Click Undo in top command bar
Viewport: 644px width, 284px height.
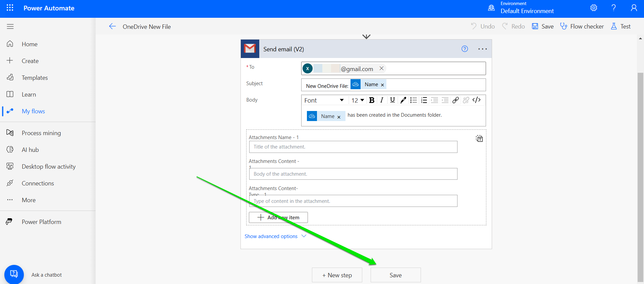pyautogui.click(x=483, y=26)
